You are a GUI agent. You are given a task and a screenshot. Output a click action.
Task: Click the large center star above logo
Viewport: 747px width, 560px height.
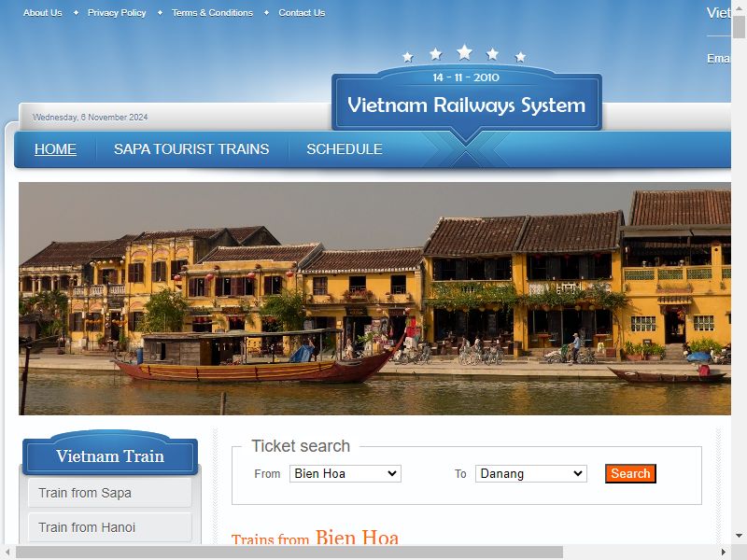click(x=464, y=52)
